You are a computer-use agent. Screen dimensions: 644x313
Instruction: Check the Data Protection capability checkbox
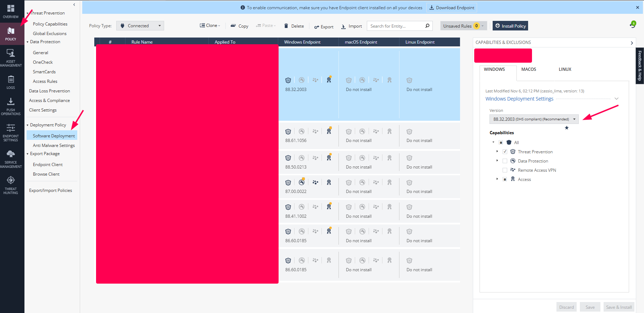(505, 161)
